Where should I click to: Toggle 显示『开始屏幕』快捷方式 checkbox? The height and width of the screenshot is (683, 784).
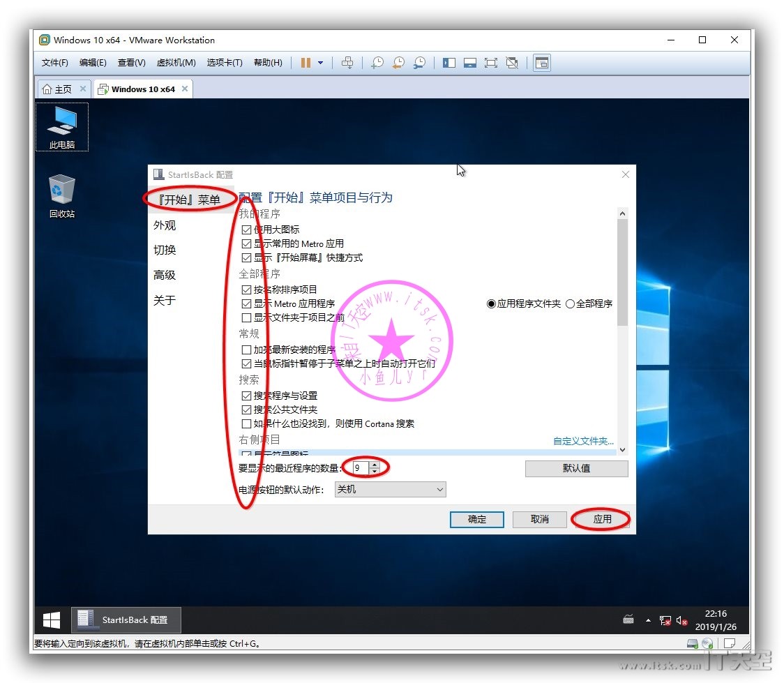pos(246,257)
